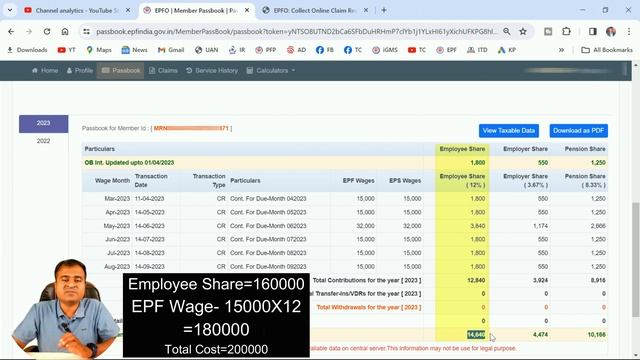
Task: Click the Download as PDF button
Action: [578, 131]
